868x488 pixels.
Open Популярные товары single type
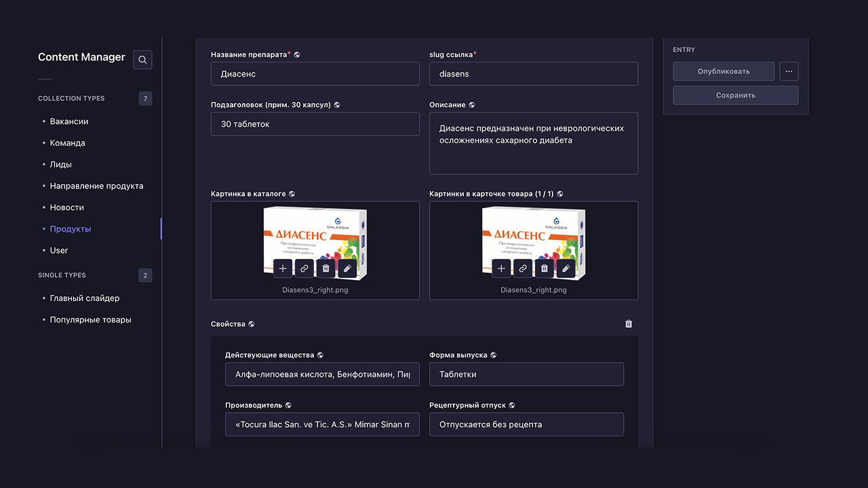[91, 320]
